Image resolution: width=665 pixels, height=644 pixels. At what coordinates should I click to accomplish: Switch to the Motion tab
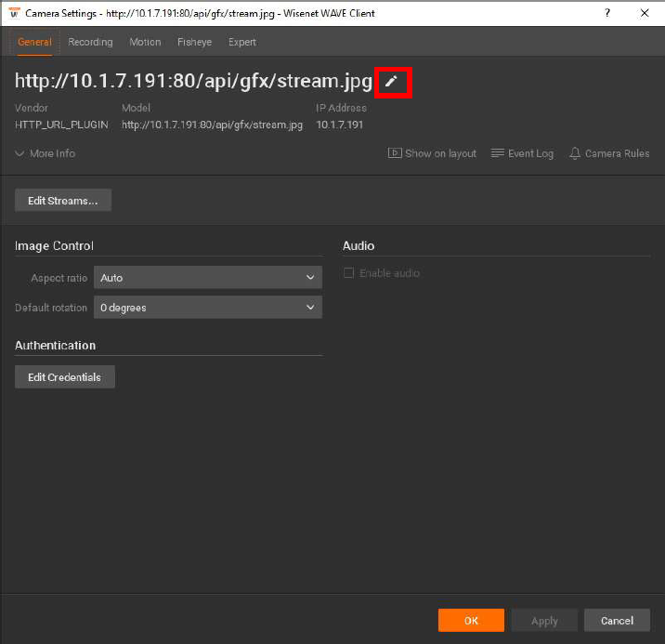[145, 42]
